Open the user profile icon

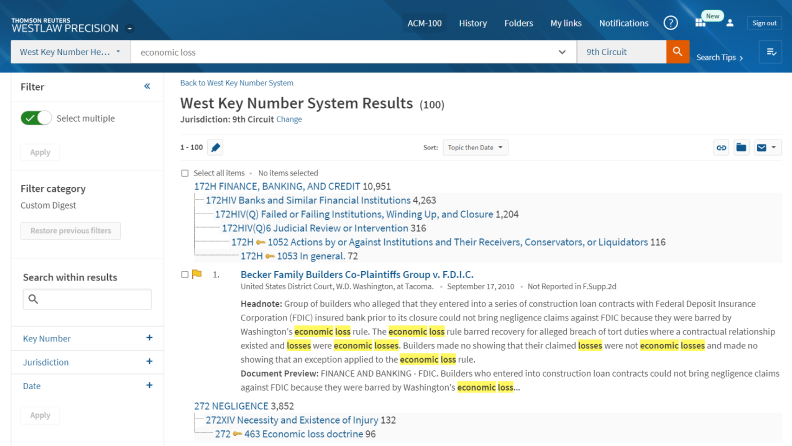(x=730, y=23)
